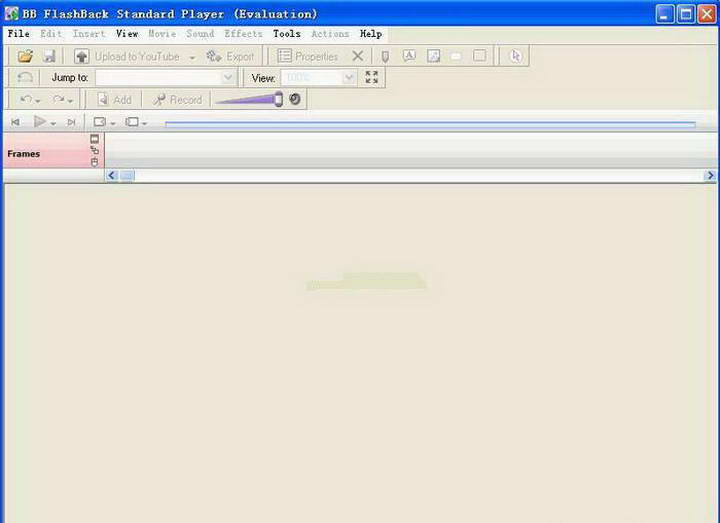Open the Upload to YouTube dropdown arrow

[x=192, y=57]
